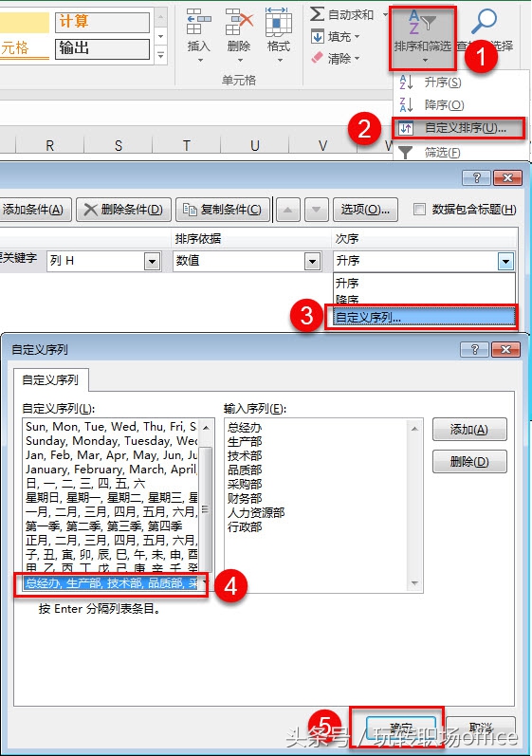Click Sort dialog help button
Image resolution: width=532 pixels, height=756 pixels.
tap(476, 178)
